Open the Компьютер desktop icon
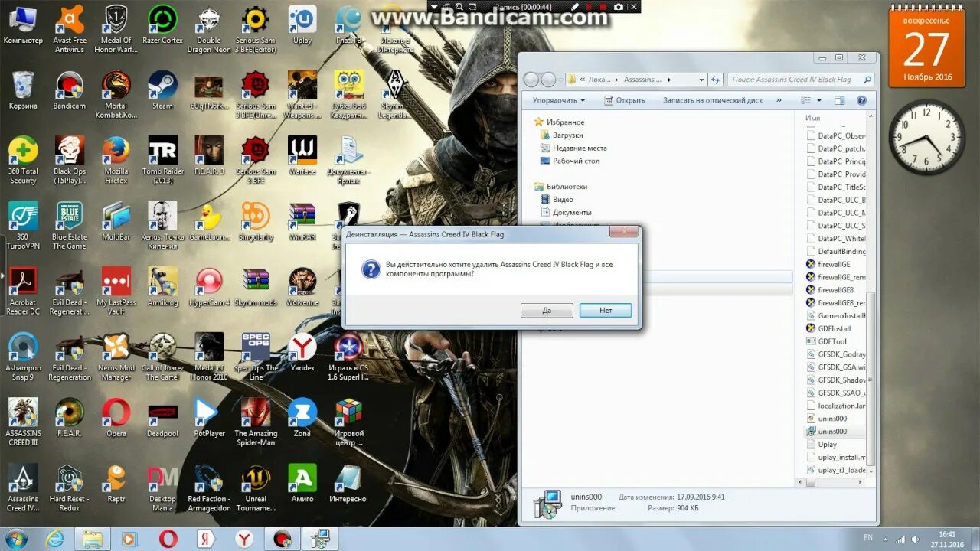Viewport: 980px width, 551px height. coord(23,25)
